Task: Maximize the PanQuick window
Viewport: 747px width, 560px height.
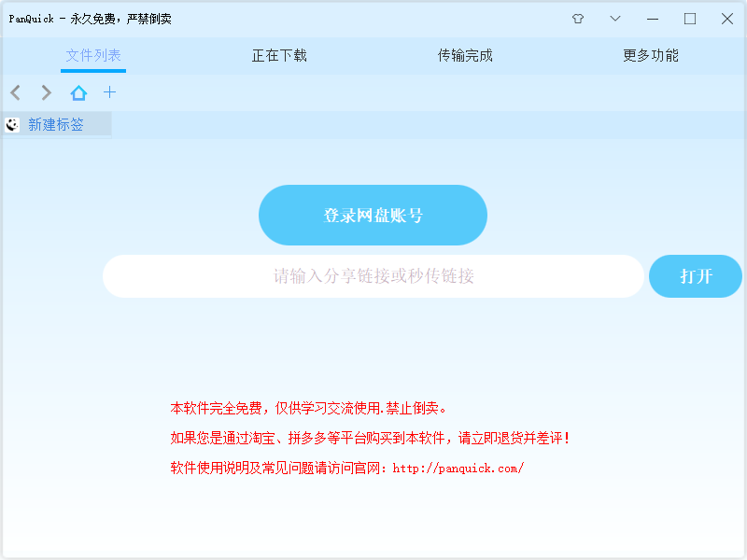Action: 690,19
